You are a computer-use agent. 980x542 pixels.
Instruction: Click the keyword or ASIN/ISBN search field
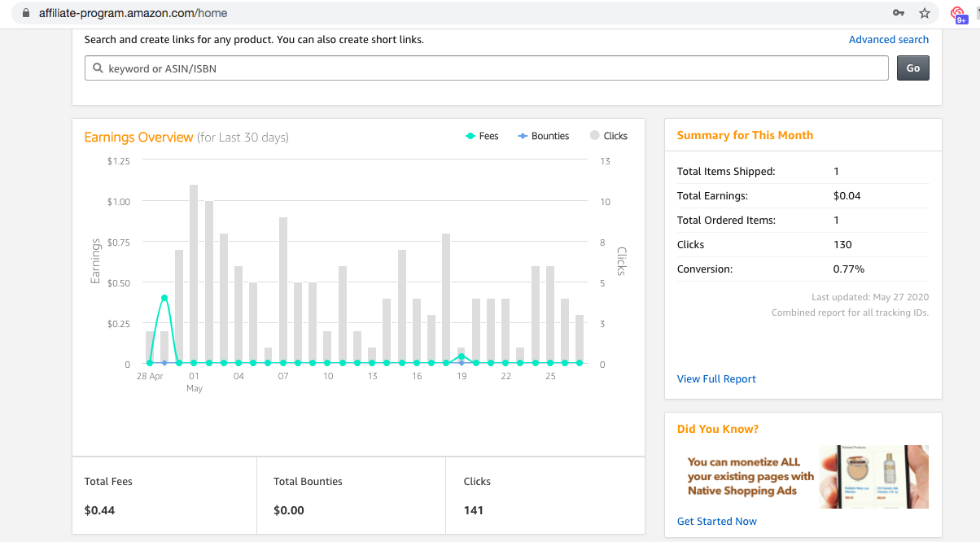487,68
